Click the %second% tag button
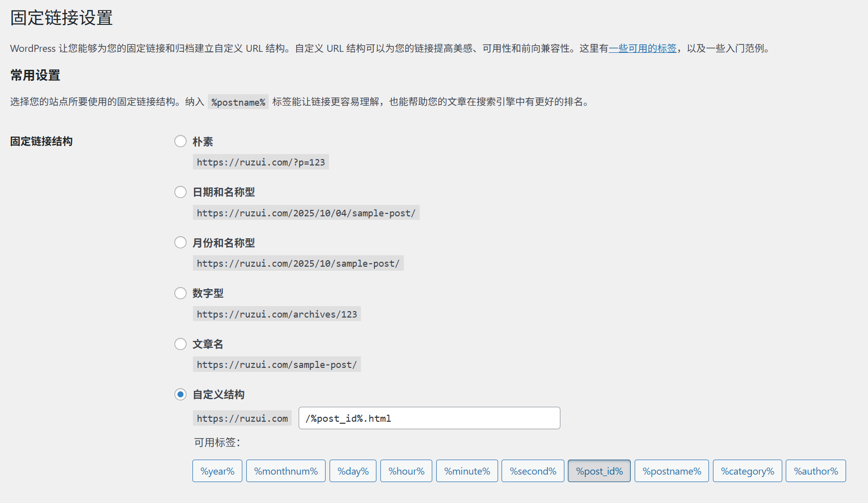Viewport: 868px width, 503px height. 533,471
